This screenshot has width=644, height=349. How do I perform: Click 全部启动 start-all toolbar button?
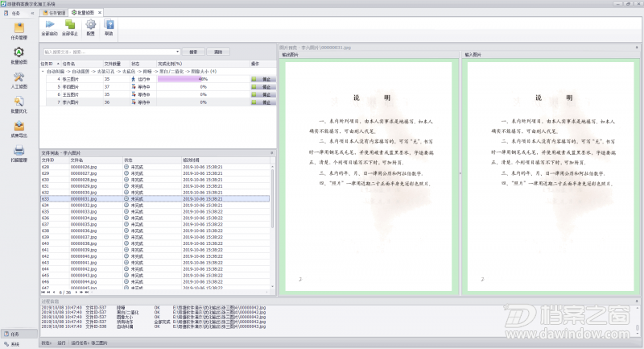pyautogui.click(x=50, y=28)
